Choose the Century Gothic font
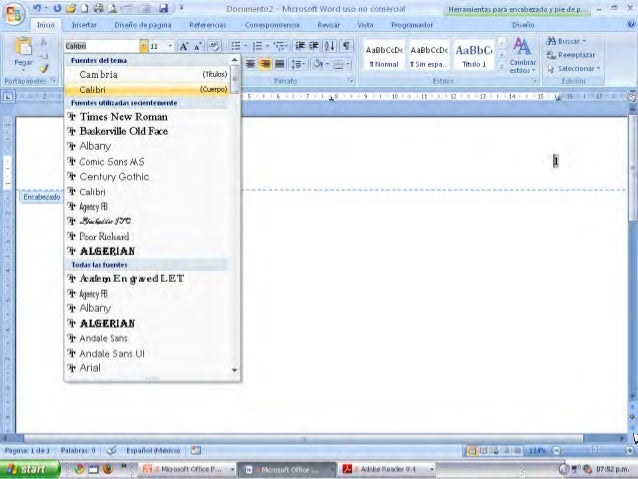 (147, 177)
